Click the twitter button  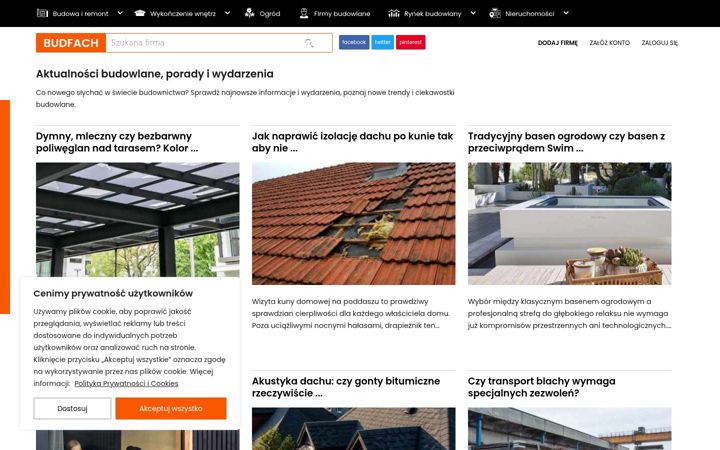(382, 42)
